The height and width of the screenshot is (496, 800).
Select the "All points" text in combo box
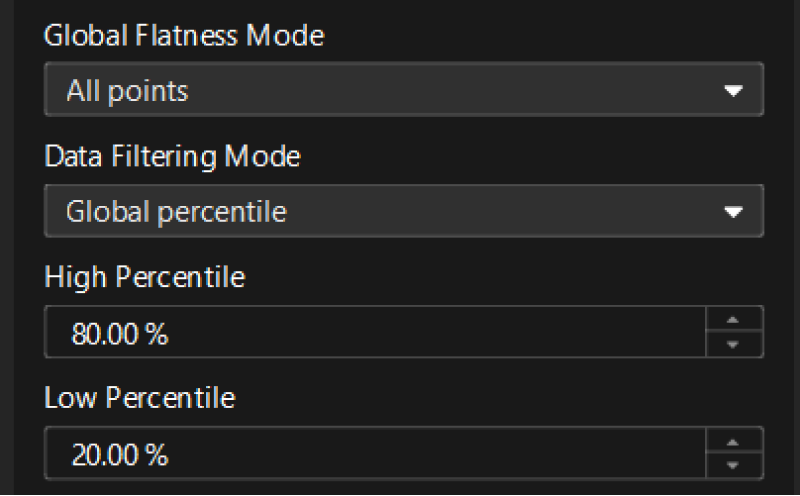(x=127, y=91)
